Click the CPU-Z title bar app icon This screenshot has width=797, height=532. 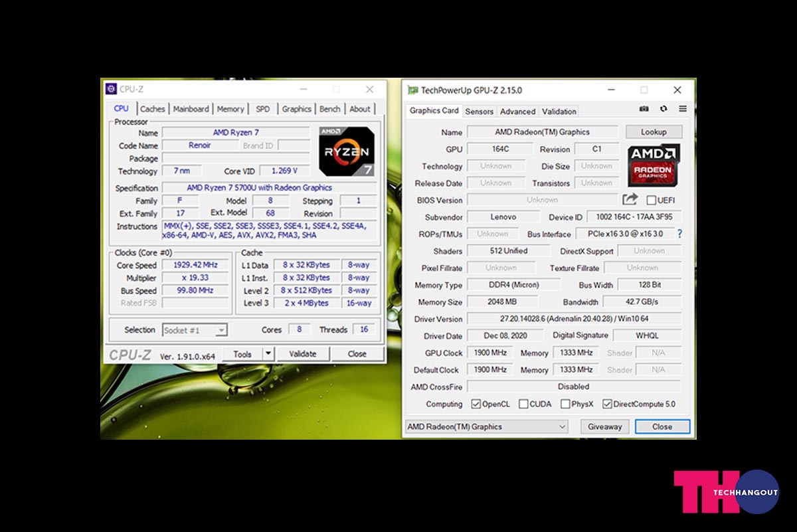[x=111, y=89]
